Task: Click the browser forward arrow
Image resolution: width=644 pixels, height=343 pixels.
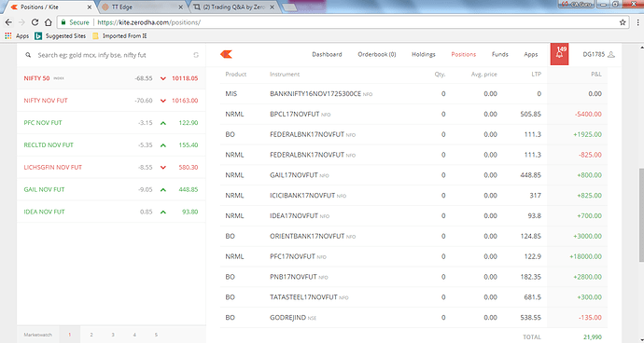Action: pos(21,22)
